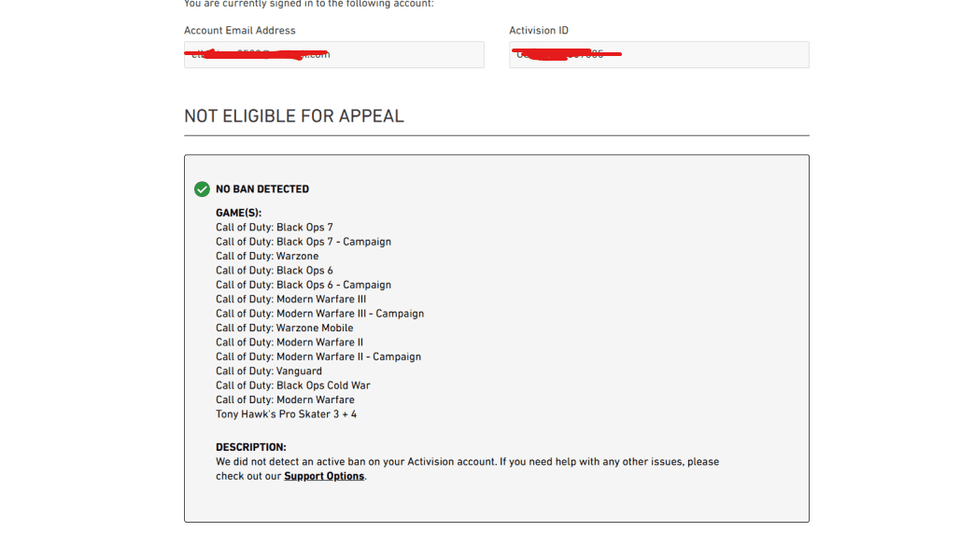Viewport: 960px width, 560px height.
Task: Click the Warzone Mobile list entry
Action: tap(285, 328)
